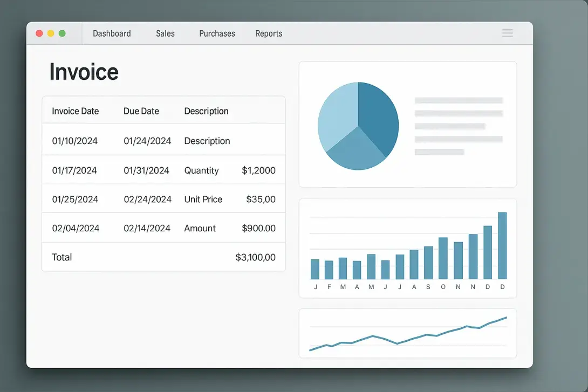Click the Invoice page heading

(84, 72)
